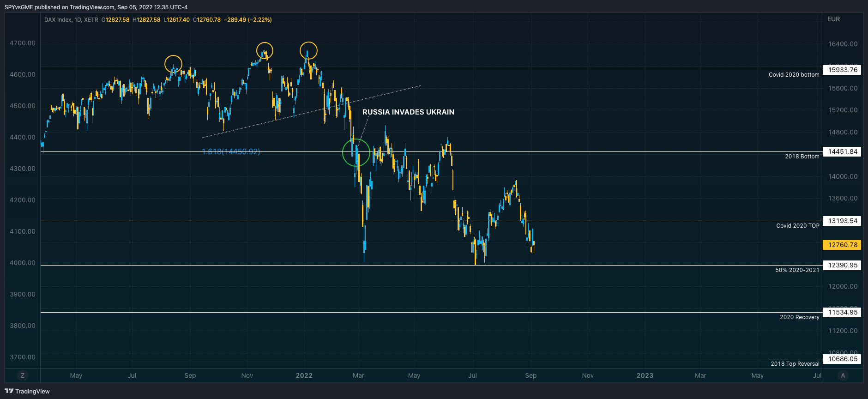Image resolution: width=868 pixels, height=399 pixels.
Task: Click the 1.618(14450.92) Fibonacci label
Action: pyautogui.click(x=231, y=151)
